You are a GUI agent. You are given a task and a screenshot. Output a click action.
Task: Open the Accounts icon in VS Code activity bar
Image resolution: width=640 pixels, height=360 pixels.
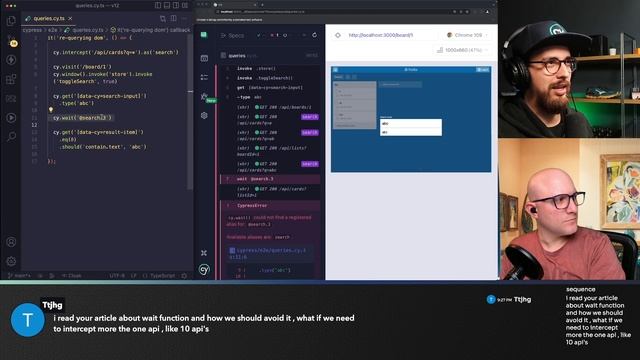[11, 242]
